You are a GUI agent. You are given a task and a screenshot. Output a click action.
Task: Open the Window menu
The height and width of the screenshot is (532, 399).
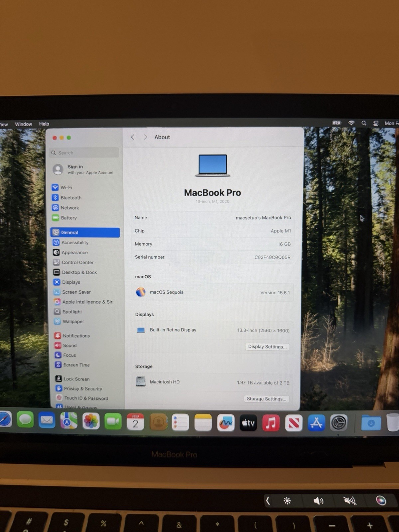[23, 124]
